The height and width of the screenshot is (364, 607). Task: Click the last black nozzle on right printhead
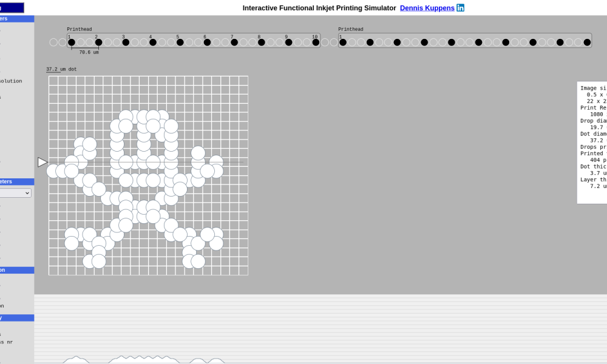point(587,42)
